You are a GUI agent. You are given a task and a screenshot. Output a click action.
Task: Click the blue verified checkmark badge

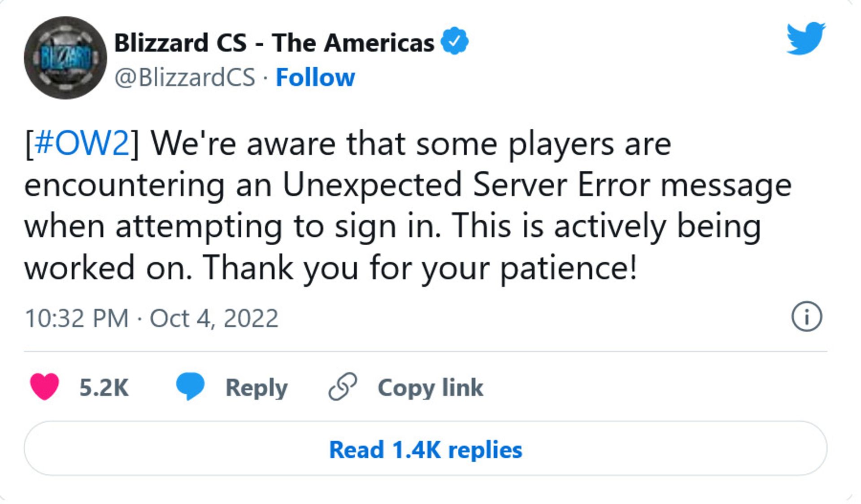point(454,41)
